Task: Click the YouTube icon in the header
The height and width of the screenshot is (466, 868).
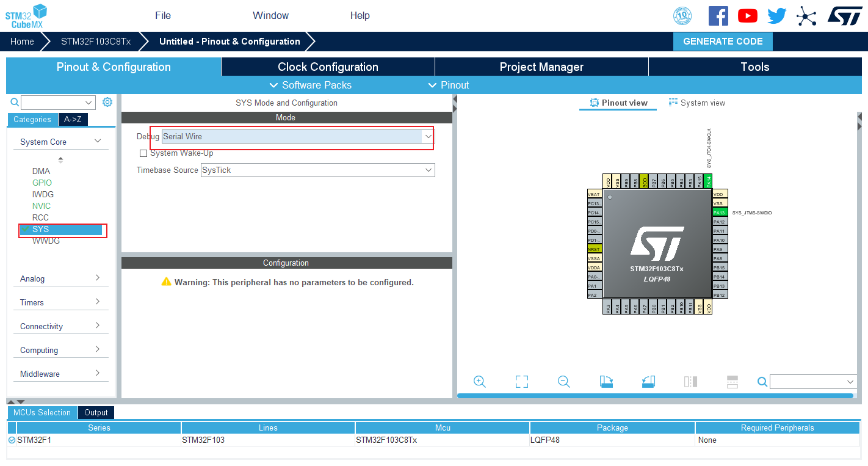Action: click(x=747, y=15)
